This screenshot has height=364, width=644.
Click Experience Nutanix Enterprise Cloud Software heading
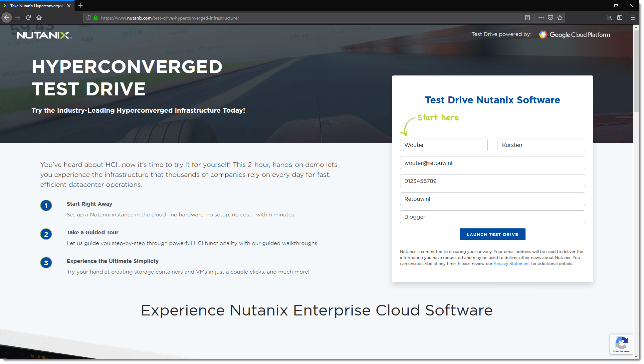tap(317, 310)
